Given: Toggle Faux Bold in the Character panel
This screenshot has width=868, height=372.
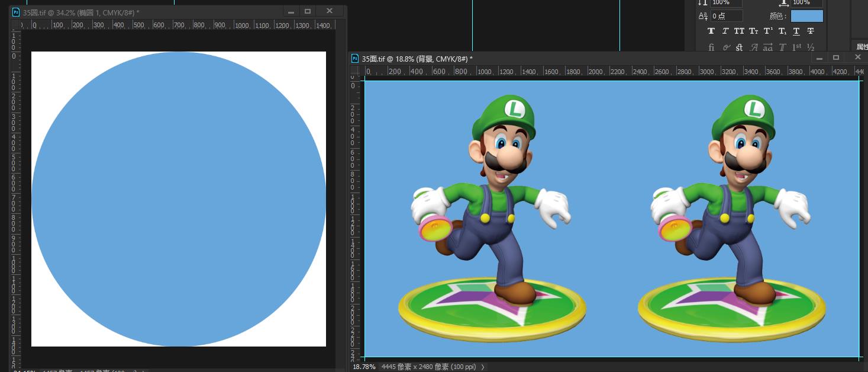Looking at the screenshot, I should coord(711,31).
